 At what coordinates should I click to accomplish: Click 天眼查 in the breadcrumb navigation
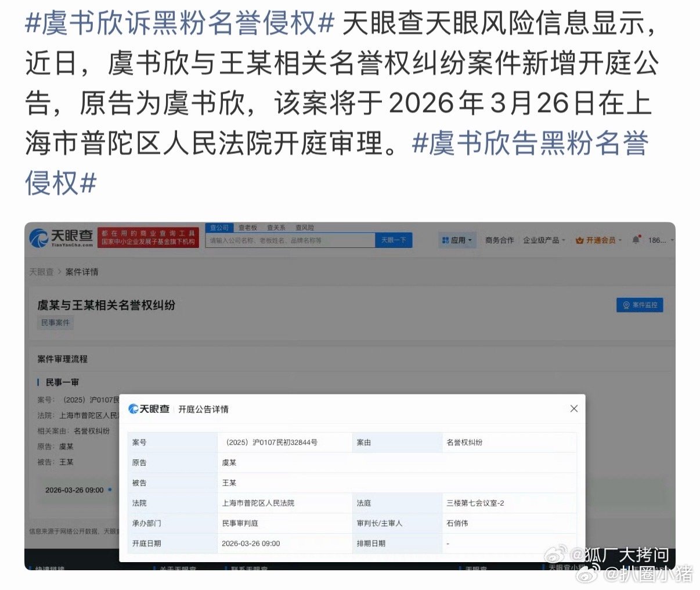[41, 272]
